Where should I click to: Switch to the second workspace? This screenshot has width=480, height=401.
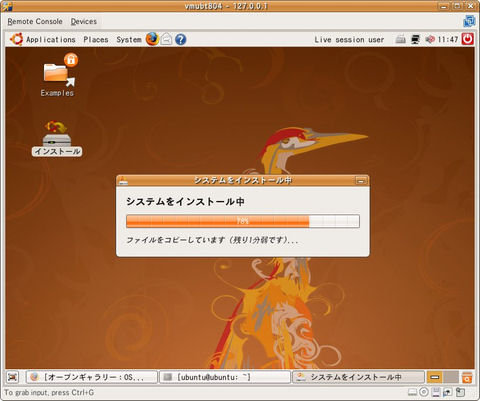pos(451,377)
